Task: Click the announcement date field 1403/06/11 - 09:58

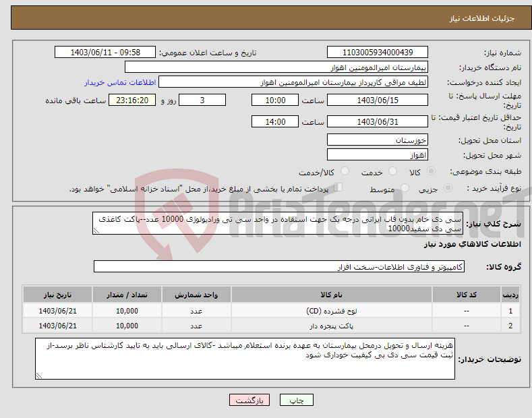Action: [105, 53]
